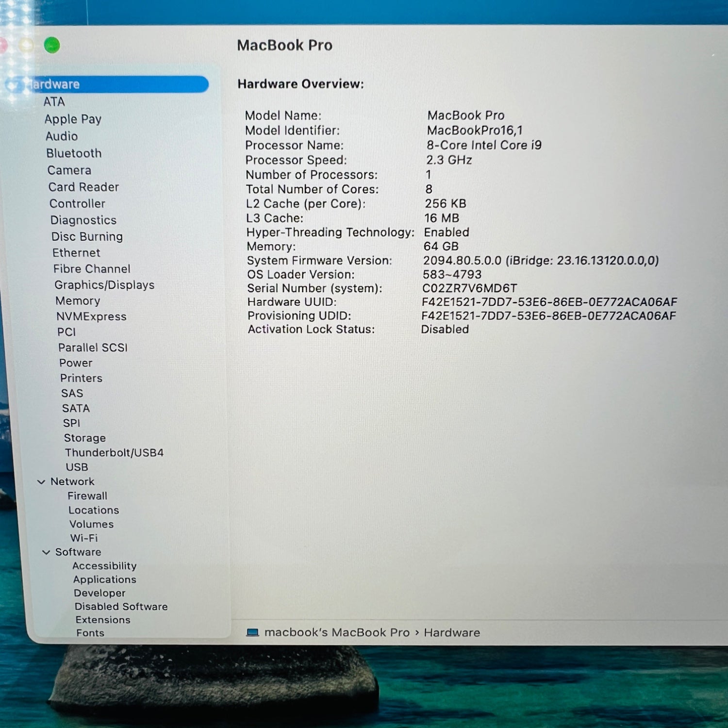Collapse the Software section chevron
The image size is (728, 728).
(46, 552)
